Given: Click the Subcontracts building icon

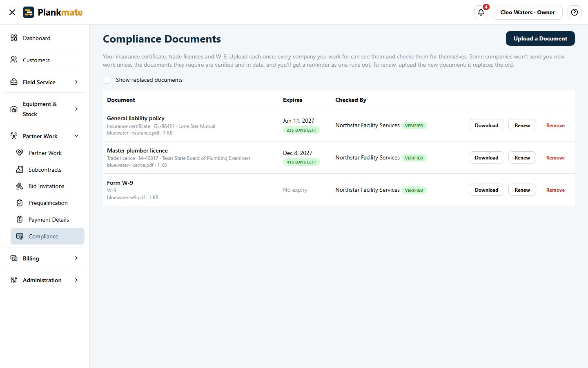Looking at the screenshot, I should click(x=20, y=170).
